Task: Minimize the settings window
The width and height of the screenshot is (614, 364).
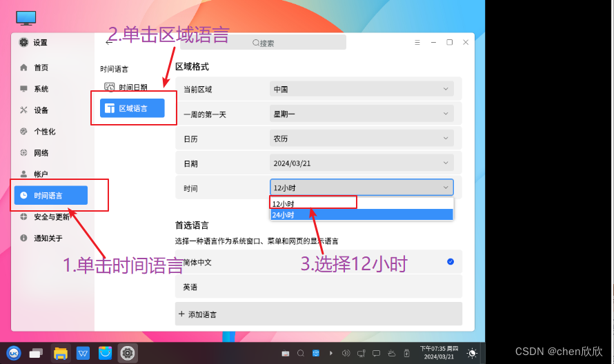Action: 433,42
